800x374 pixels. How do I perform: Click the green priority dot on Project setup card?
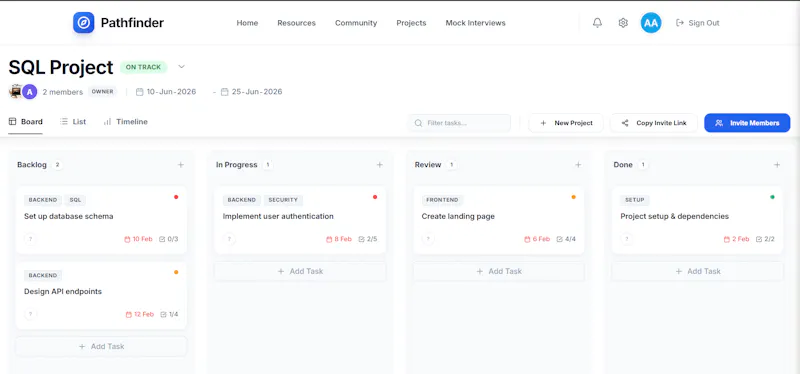[772, 197]
